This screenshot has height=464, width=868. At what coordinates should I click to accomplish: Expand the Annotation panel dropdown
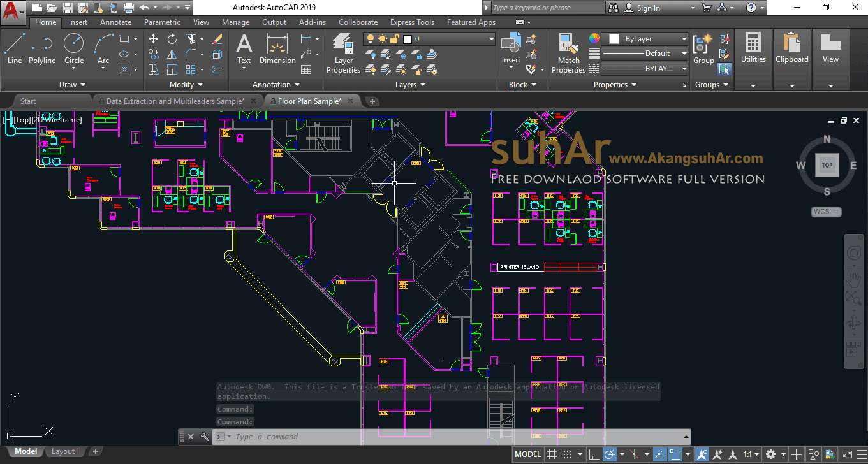point(276,85)
